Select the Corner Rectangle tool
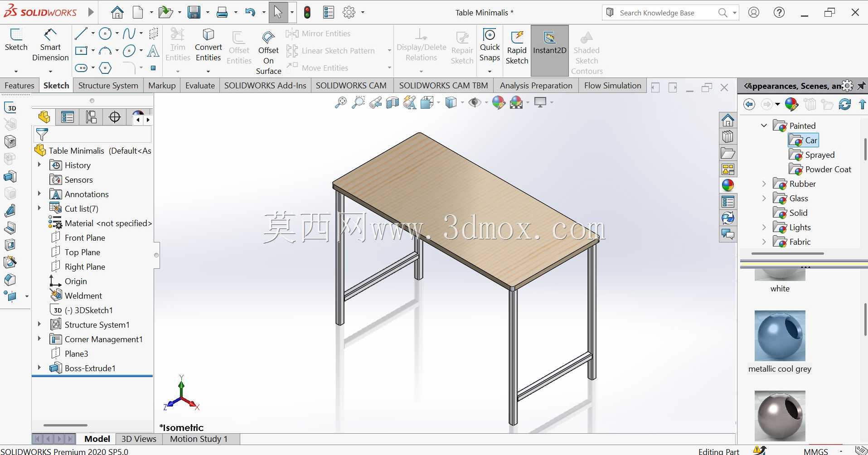This screenshot has height=455, width=868. tap(81, 50)
